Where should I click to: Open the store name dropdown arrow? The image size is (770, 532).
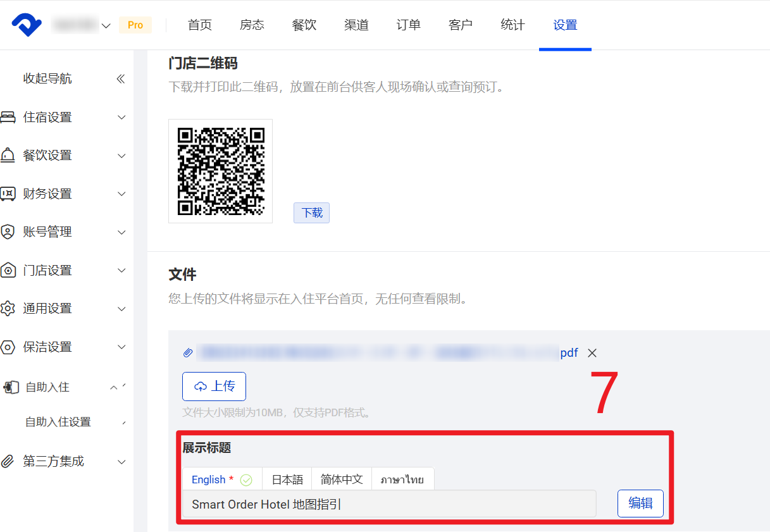[106, 26]
